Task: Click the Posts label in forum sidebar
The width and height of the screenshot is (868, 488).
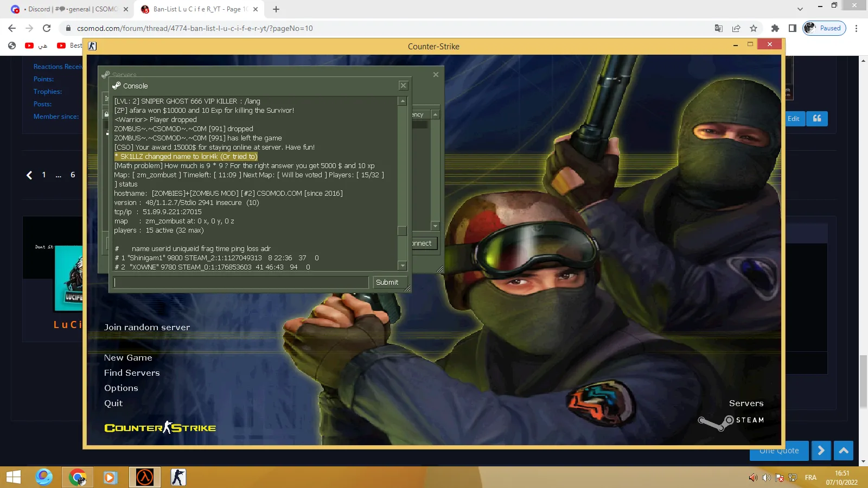Action: (x=43, y=104)
